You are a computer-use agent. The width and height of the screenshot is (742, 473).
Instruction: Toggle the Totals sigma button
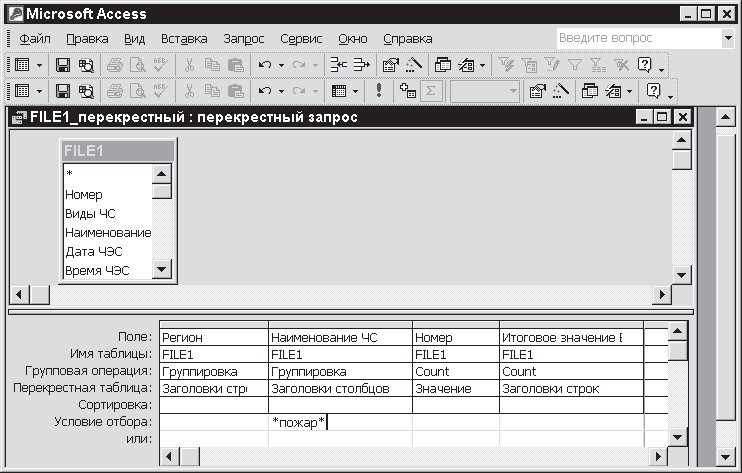(431, 91)
